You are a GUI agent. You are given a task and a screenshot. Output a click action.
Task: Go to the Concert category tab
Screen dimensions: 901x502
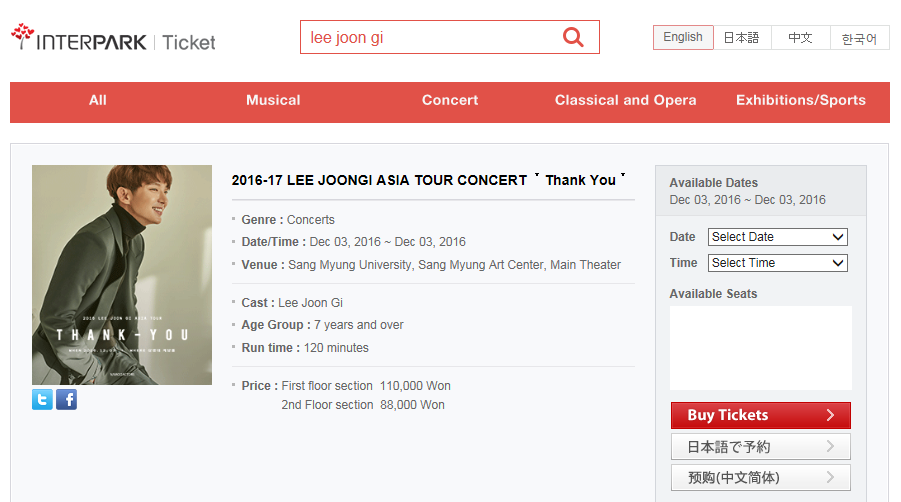tap(450, 100)
